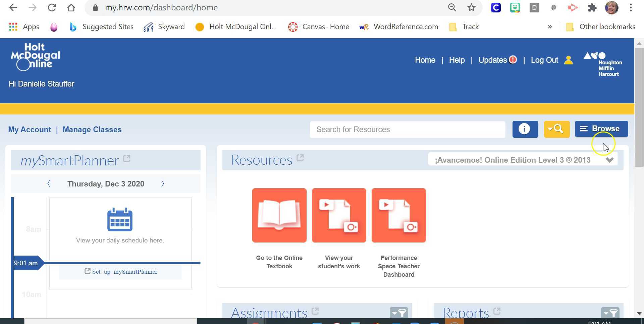The width and height of the screenshot is (644, 324).
Task: Click the Search for Resources field
Action: [x=407, y=130]
